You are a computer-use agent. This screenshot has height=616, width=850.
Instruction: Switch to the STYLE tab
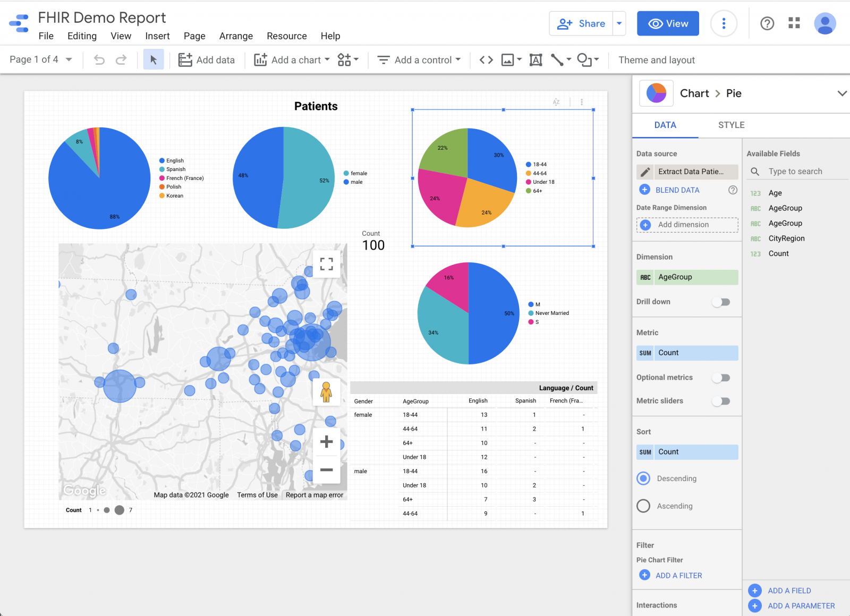[x=731, y=125]
